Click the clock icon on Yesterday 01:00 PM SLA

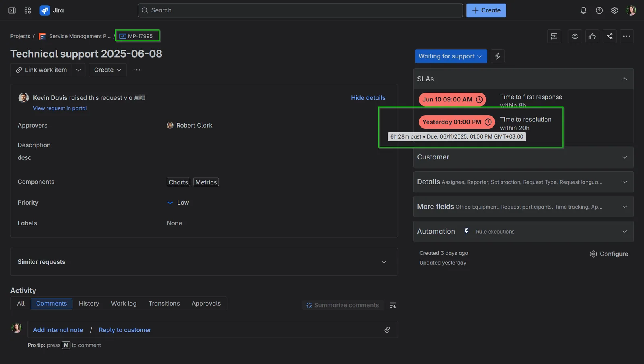pos(488,122)
